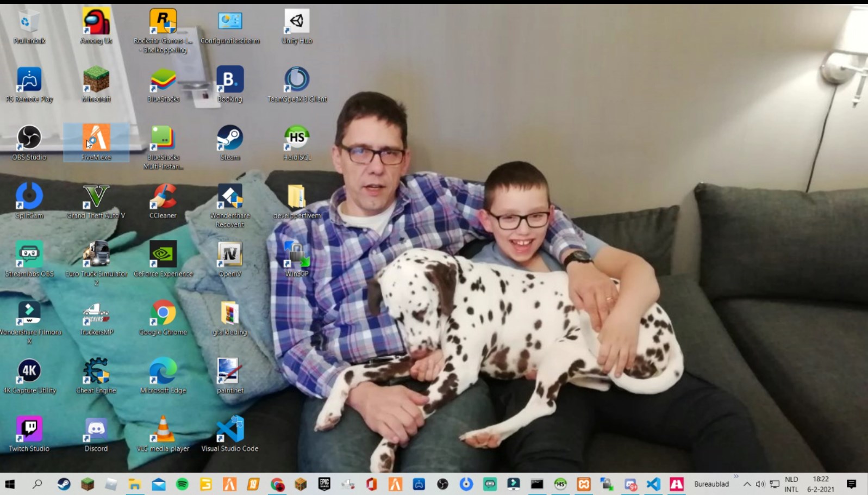Click the Spotify icon in the taskbar

[x=182, y=484]
